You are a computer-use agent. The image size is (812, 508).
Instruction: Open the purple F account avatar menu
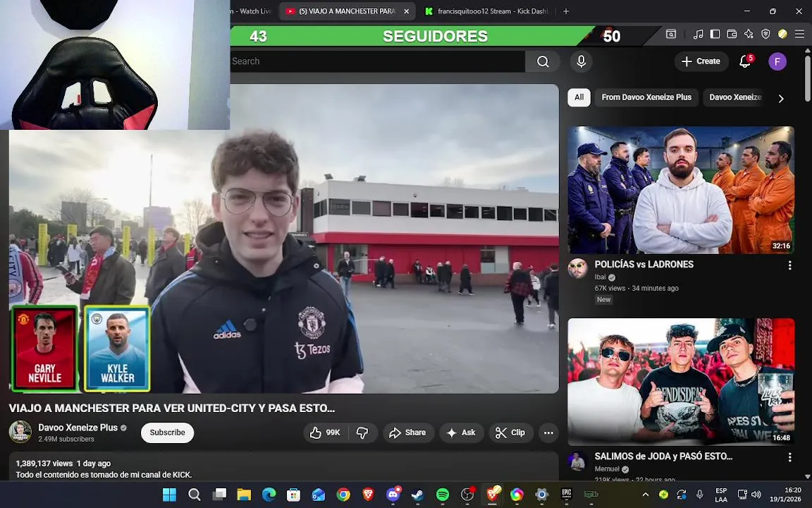click(x=777, y=61)
